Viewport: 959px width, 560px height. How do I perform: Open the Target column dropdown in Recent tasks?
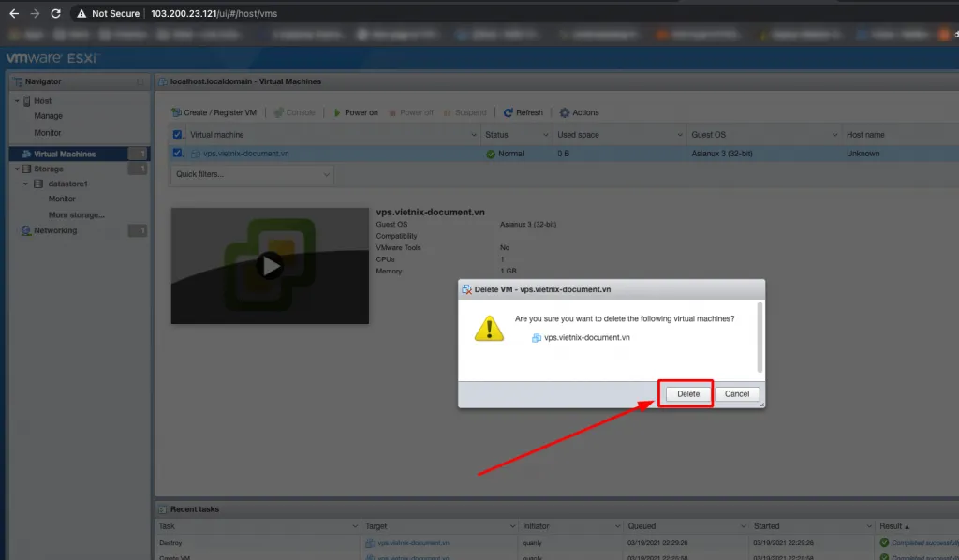point(512,526)
